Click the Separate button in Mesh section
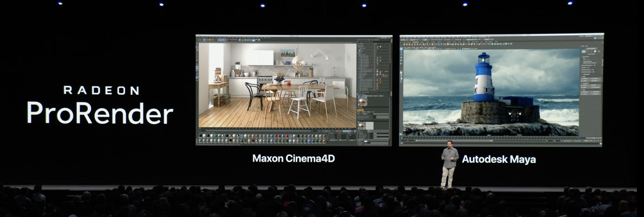The height and width of the screenshot is (217, 644). point(595,79)
